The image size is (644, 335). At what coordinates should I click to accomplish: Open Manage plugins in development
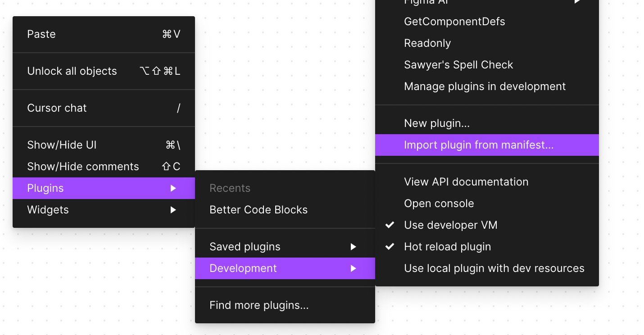click(485, 86)
